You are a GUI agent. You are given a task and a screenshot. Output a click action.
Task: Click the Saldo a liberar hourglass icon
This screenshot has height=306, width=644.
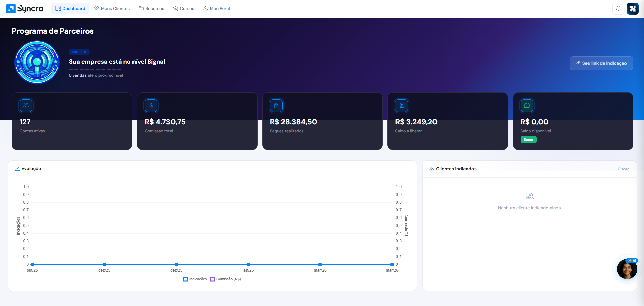click(x=402, y=106)
